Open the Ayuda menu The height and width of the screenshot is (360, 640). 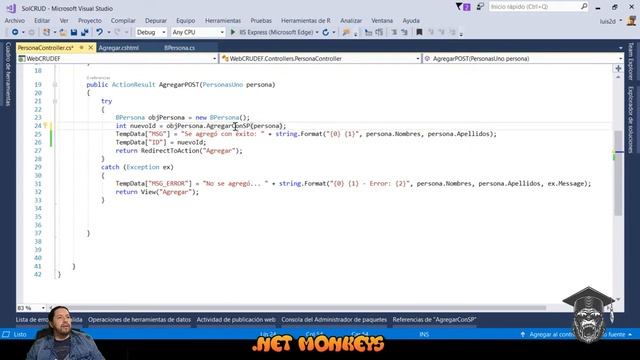click(x=411, y=20)
